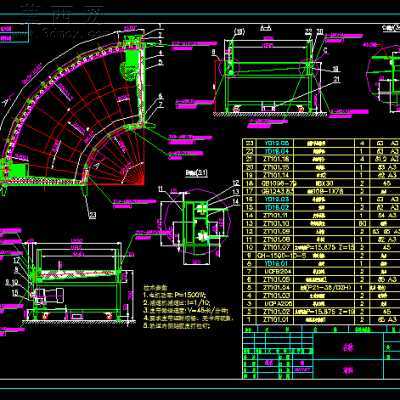Click balloon label 14 in detail view
The width and height of the screenshot is (400, 400).
coord(236,201)
